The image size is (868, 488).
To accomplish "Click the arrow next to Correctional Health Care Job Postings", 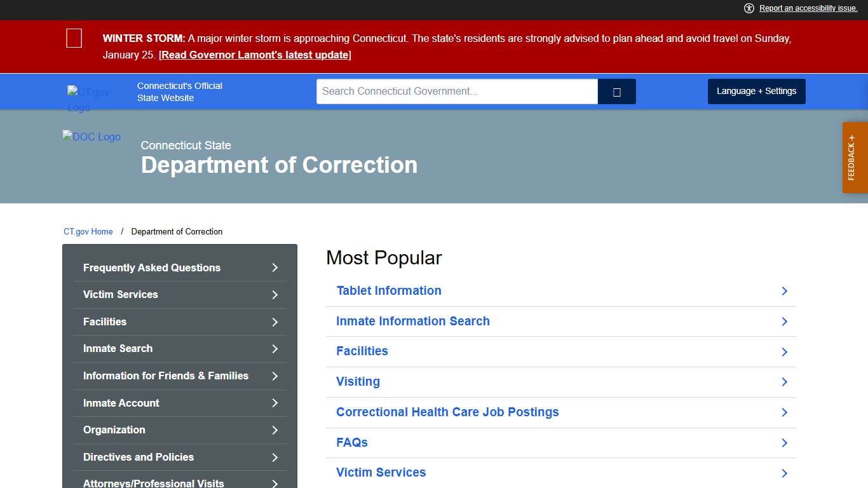I will (x=784, y=413).
